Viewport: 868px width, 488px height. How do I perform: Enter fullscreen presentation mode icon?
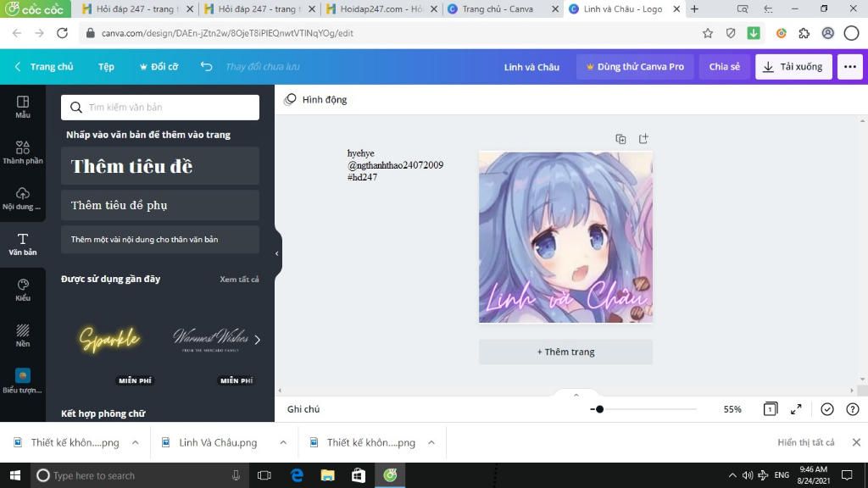tap(796, 409)
